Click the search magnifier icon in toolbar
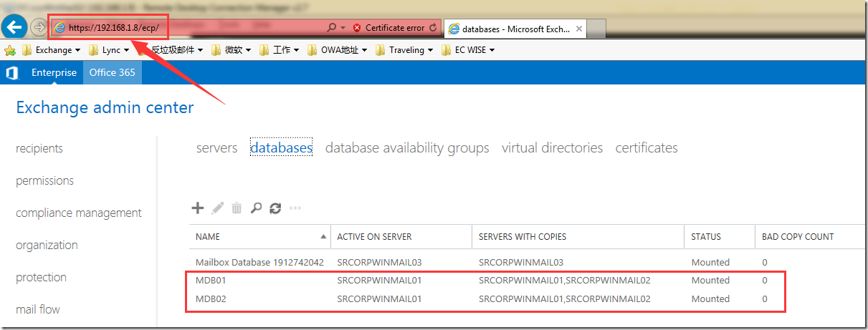This screenshot has height=330, width=868. (x=256, y=208)
